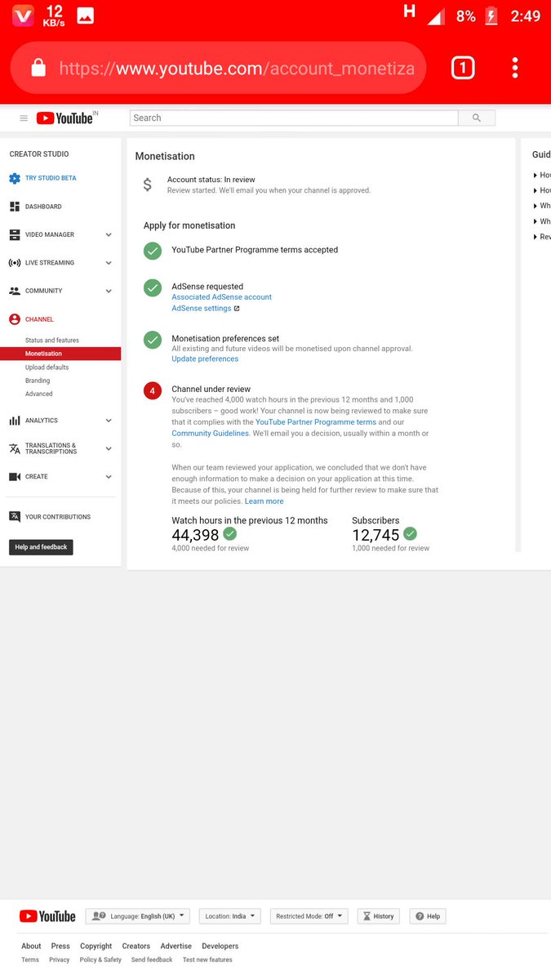Click the Channel person icon
The image size is (551, 980).
pos(15,319)
